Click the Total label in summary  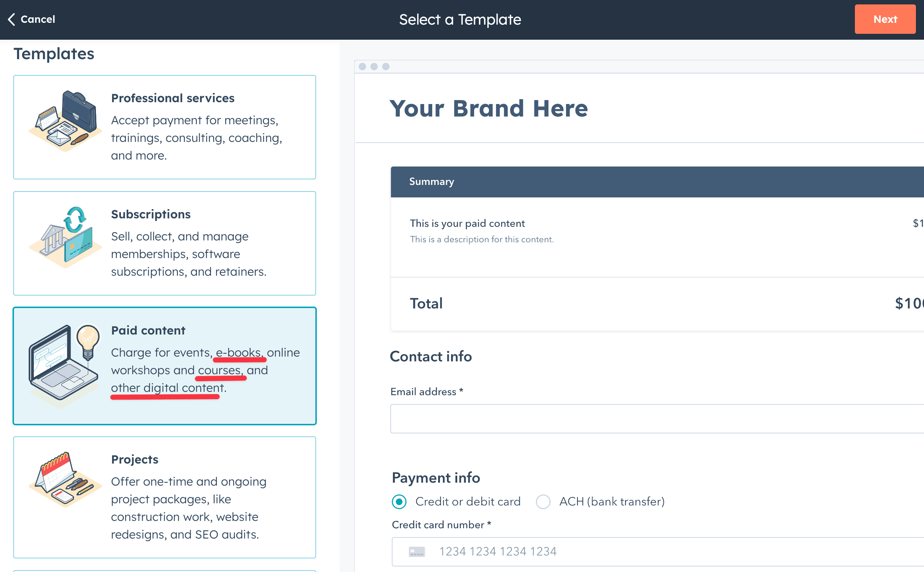[x=426, y=303]
